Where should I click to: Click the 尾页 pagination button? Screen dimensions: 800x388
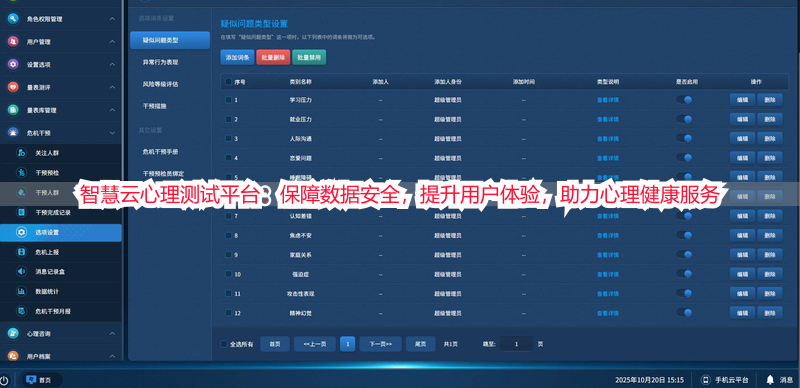pos(420,344)
